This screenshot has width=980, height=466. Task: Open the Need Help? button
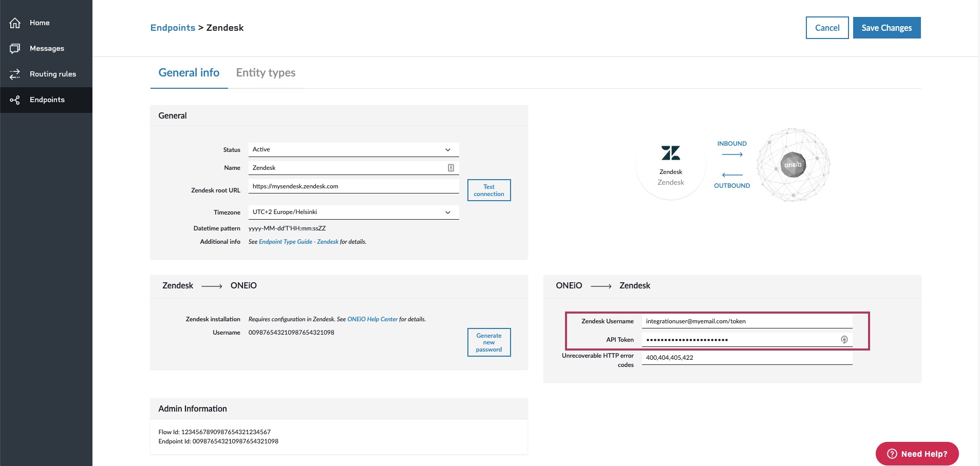point(917,454)
